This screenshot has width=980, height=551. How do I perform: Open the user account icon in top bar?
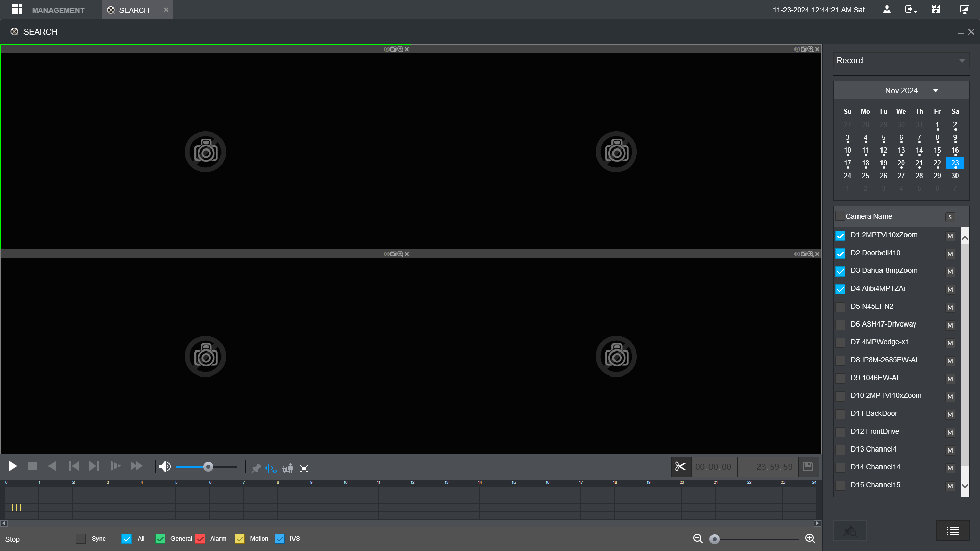[x=887, y=9]
